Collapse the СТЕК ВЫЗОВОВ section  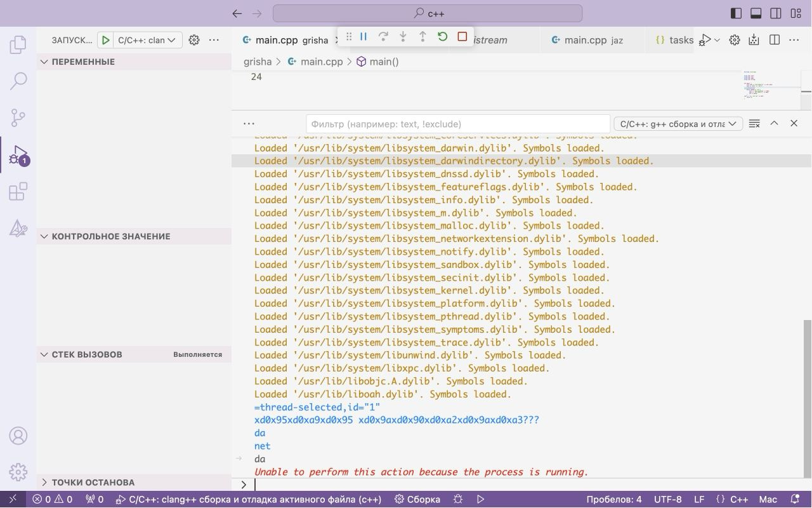[134, 354]
